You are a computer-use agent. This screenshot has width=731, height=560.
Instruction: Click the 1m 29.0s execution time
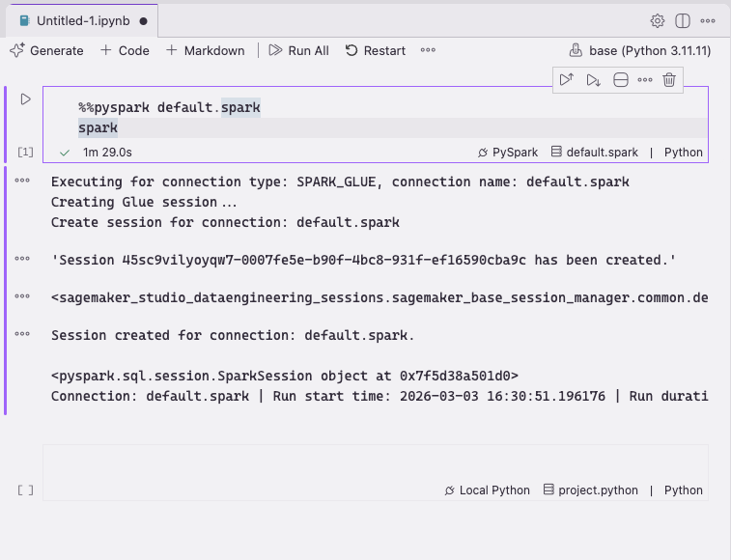pos(107,153)
